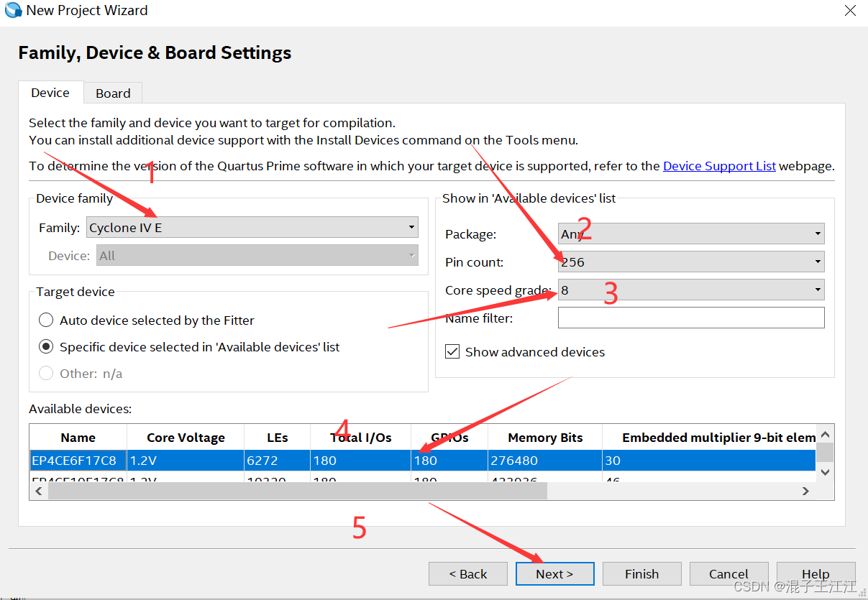Image resolution: width=868 pixels, height=600 pixels.
Task: Select Specific device in Available devices list
Action: 46,347
